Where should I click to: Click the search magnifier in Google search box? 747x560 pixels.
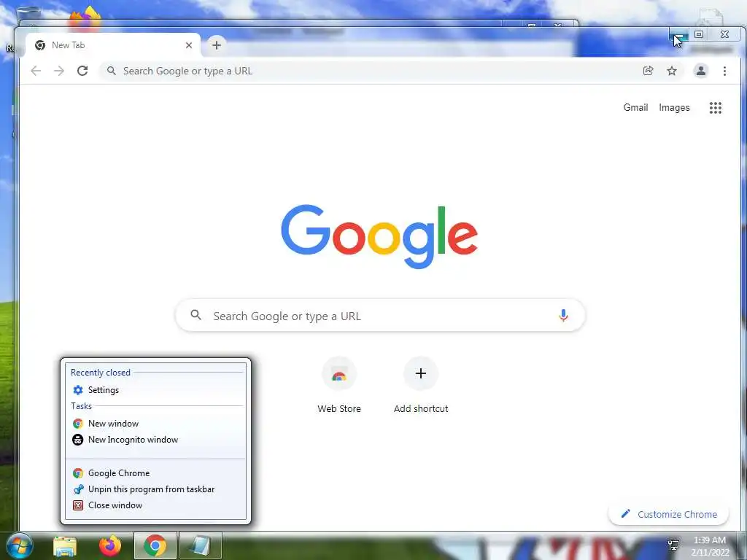(196, 315)
